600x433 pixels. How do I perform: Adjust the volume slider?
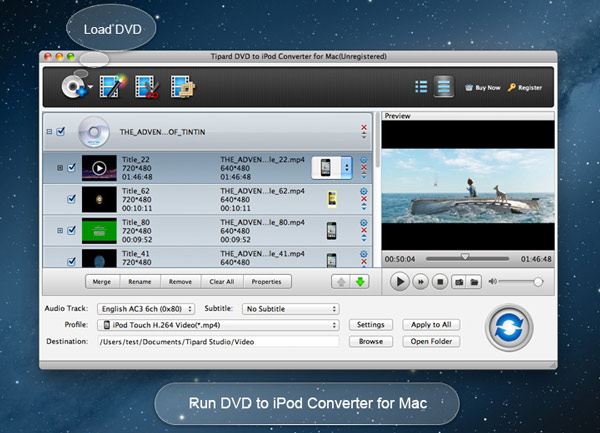click(521, 282)
